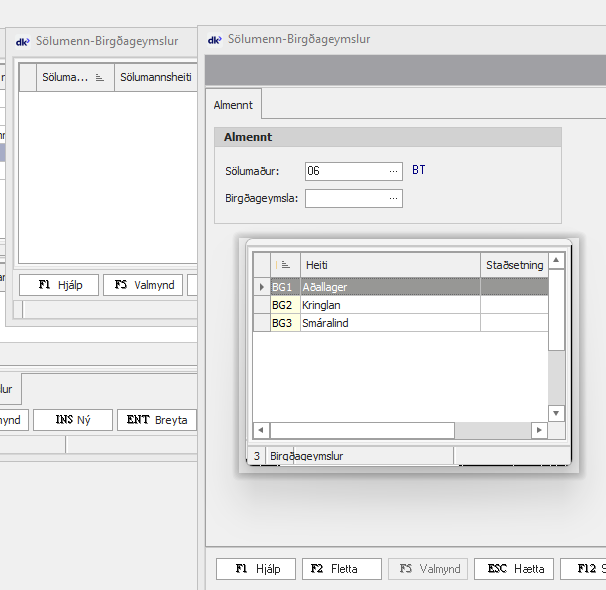Click F1 Hjálp in the front window

pos(256,568)
